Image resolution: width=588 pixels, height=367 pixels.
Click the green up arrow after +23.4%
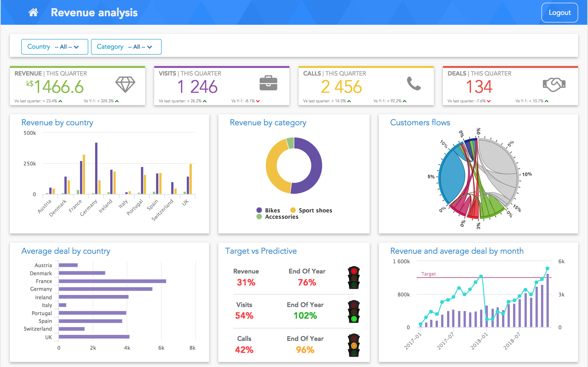tap(60, 101)
